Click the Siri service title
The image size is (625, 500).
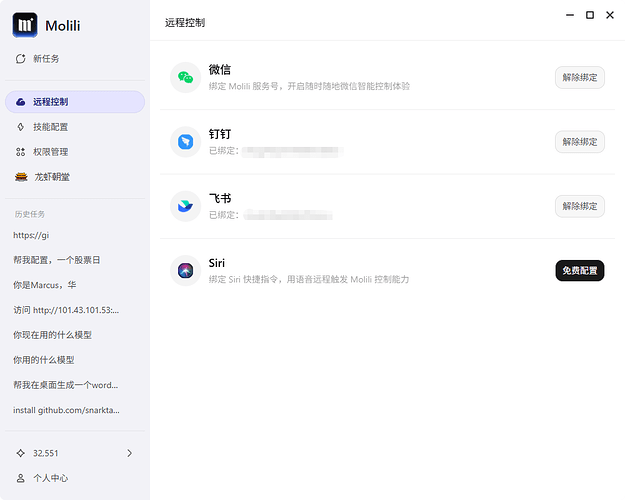(x=216, y=263)
